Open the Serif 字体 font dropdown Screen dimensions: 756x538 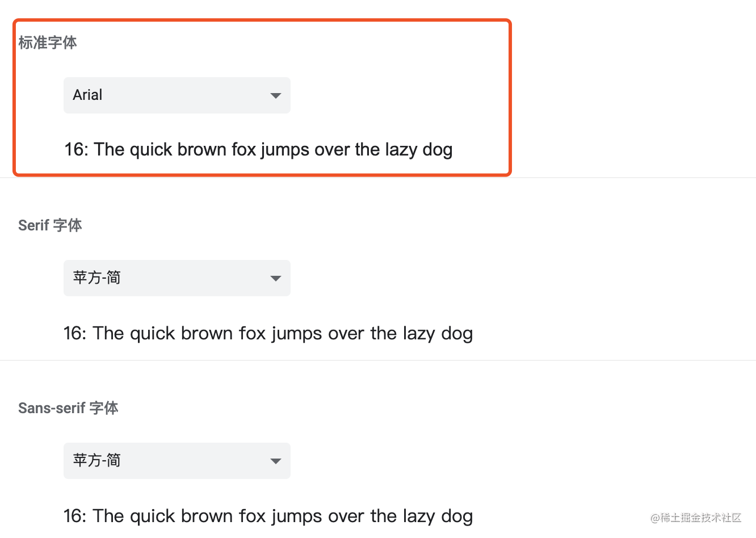pos(177,278)
